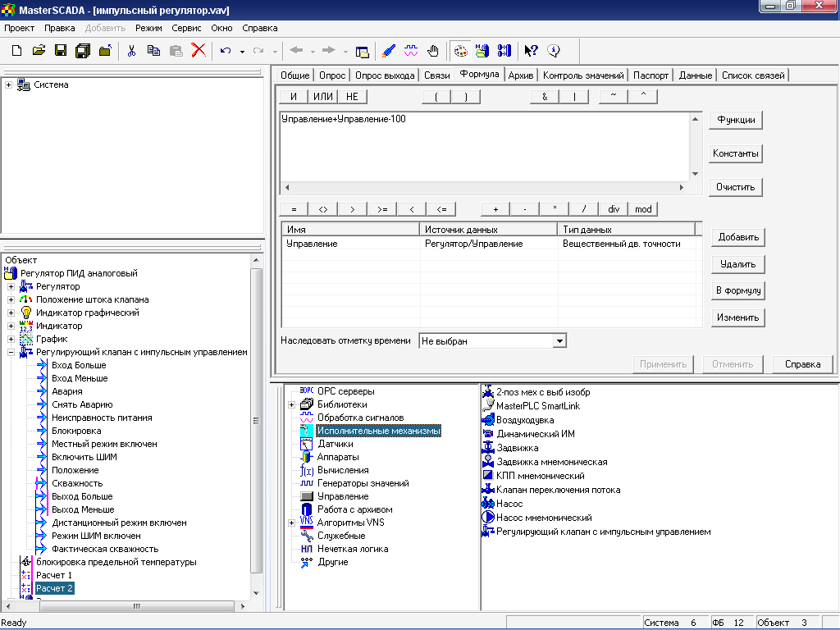Viewport: 840px width, 630px height.
Task: Open the Нечеткая логика palette category
Action: [353, 549]
